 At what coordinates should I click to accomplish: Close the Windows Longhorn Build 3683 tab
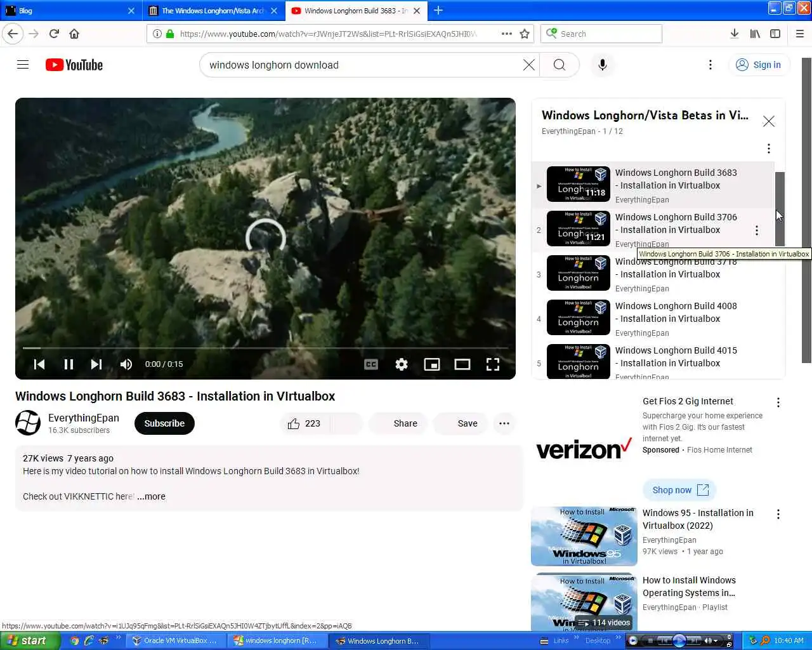pyautogui.click(x=417, y=11)
